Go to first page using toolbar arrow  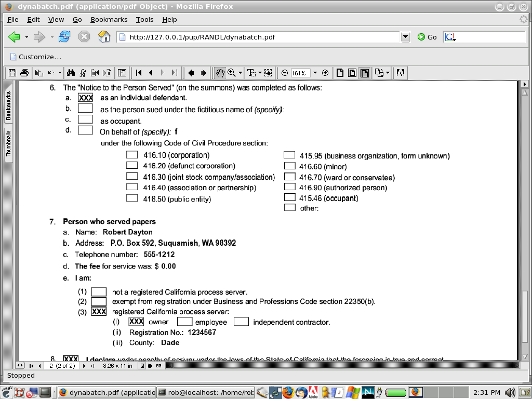pyautogui.click(x=139, y=73)
